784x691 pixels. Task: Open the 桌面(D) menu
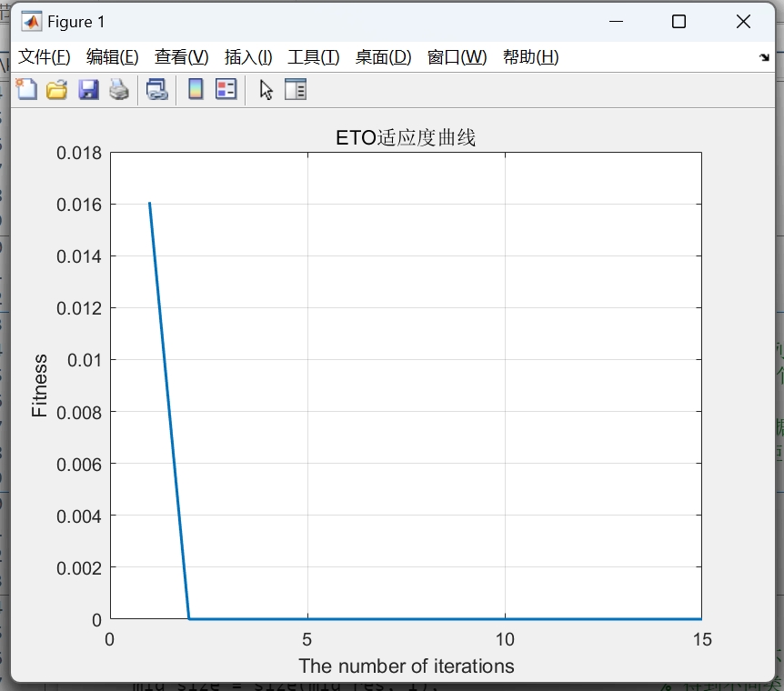382,55
